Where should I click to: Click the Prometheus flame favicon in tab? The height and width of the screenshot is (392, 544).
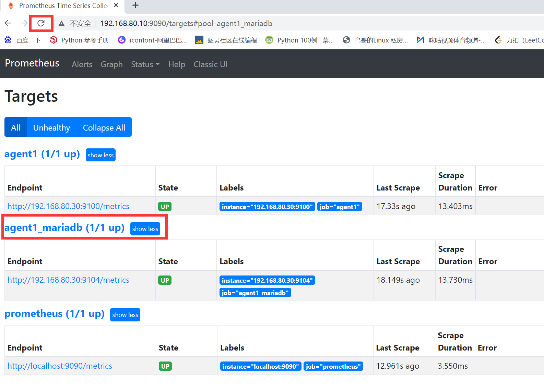point(11,5)
